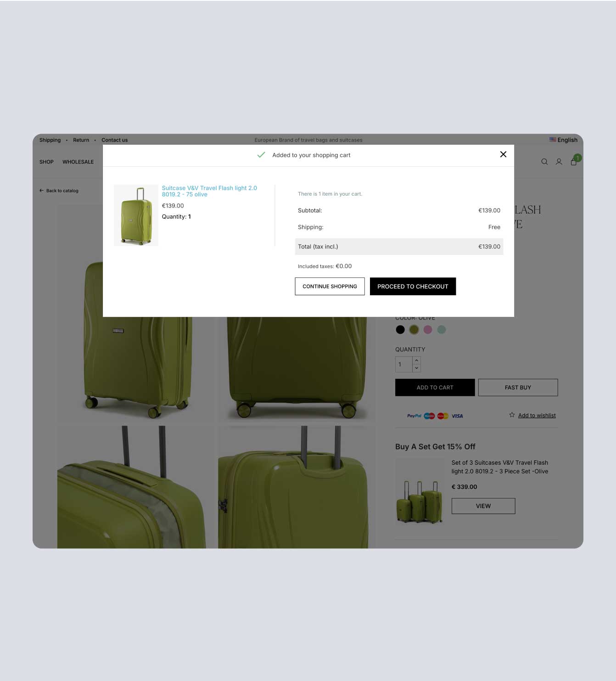Click the VISA payment logo
Viewport: 616px width, 681px height.
[457, 416]
